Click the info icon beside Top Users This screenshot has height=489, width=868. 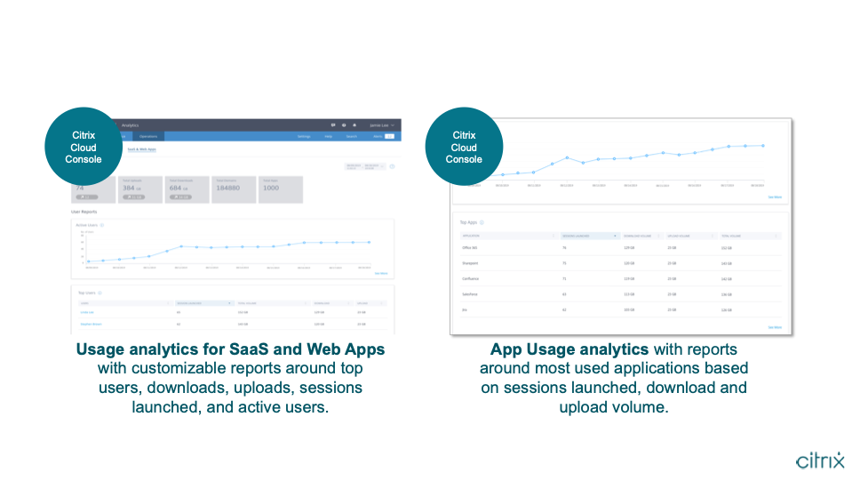coord(100,293)
